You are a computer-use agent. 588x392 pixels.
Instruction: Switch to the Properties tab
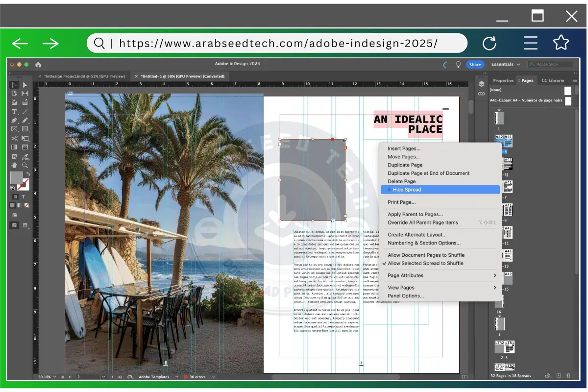point(503,80)
